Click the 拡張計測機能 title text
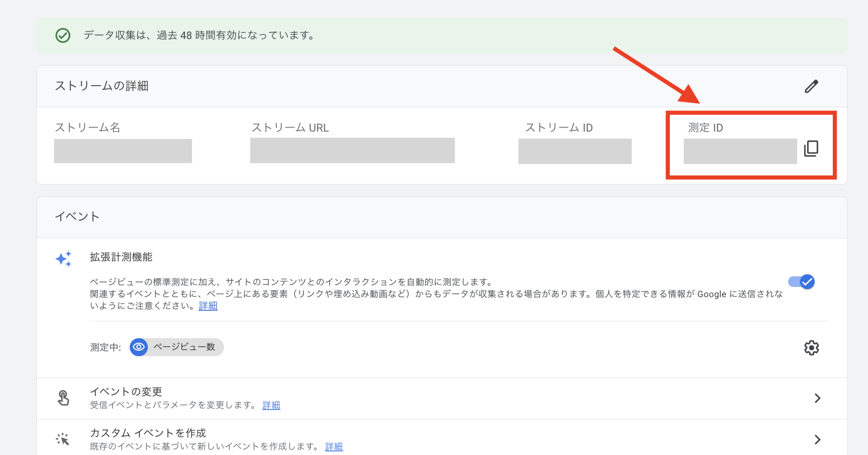Image resolution: width=868 pixels, height=455 pixels. pos(121,257)
